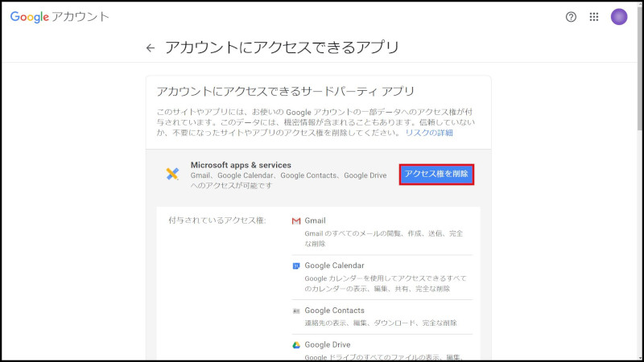Click the purple profile avatar
The image size is (644, 362).
click(618, 17)
